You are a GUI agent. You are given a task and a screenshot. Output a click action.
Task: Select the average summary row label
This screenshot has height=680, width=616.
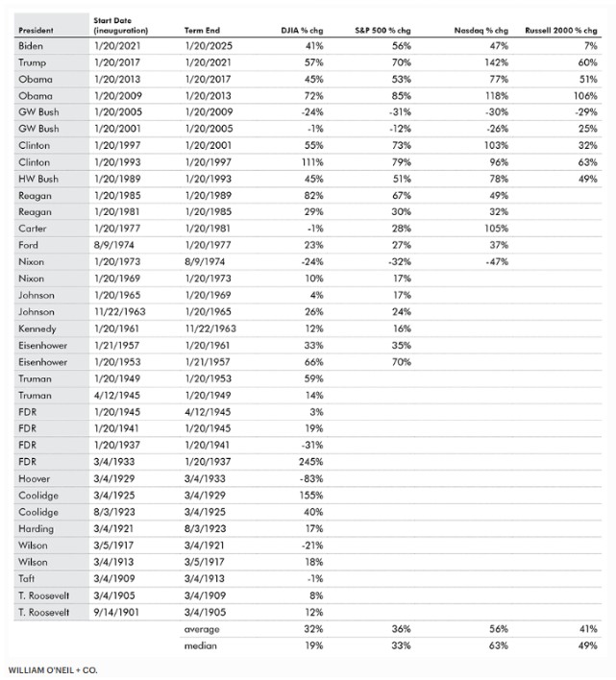point(203,629)
